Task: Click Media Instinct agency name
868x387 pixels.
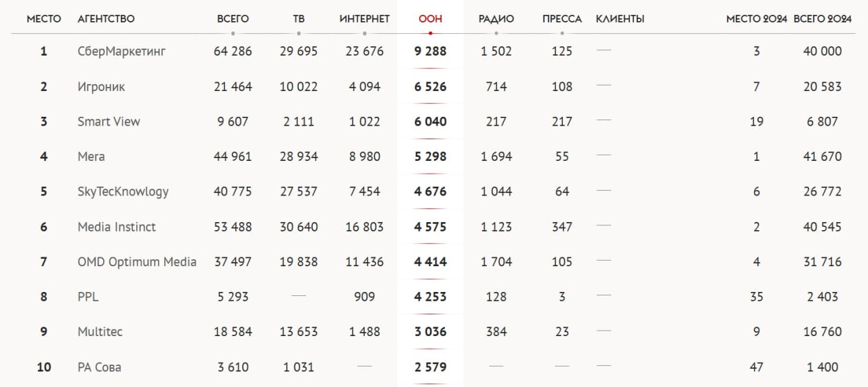Action: [x=117, y=227]
